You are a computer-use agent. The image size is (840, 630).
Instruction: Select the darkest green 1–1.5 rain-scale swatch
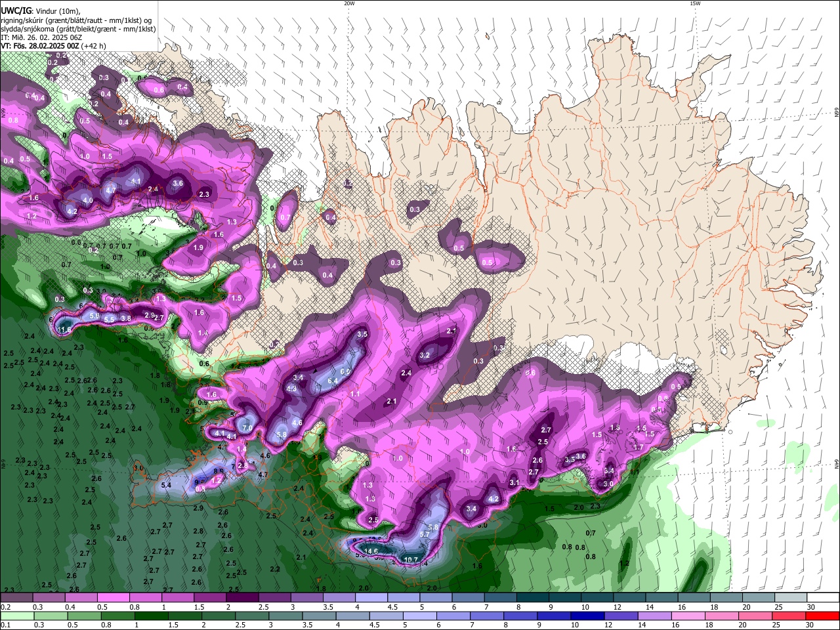click(152, 616)
